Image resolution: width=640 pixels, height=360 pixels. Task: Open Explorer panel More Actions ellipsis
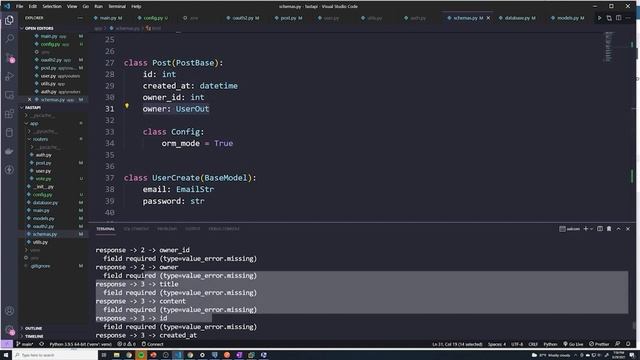(80, 18)
